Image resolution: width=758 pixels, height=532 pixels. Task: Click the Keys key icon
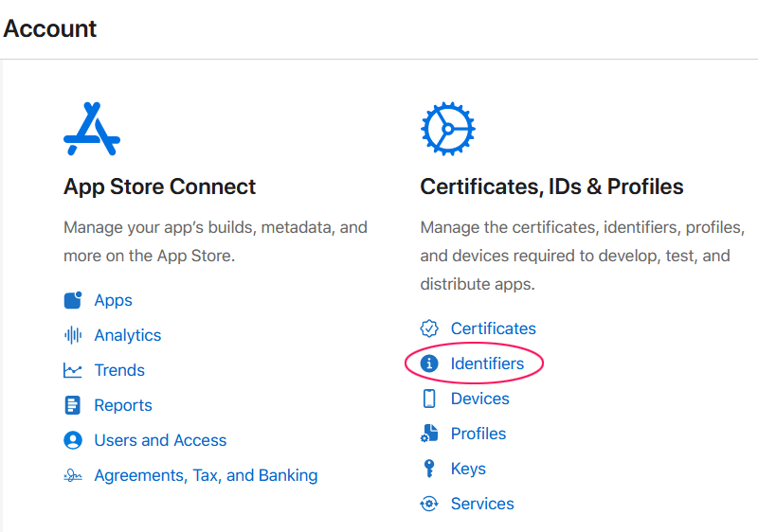(429, 469)
